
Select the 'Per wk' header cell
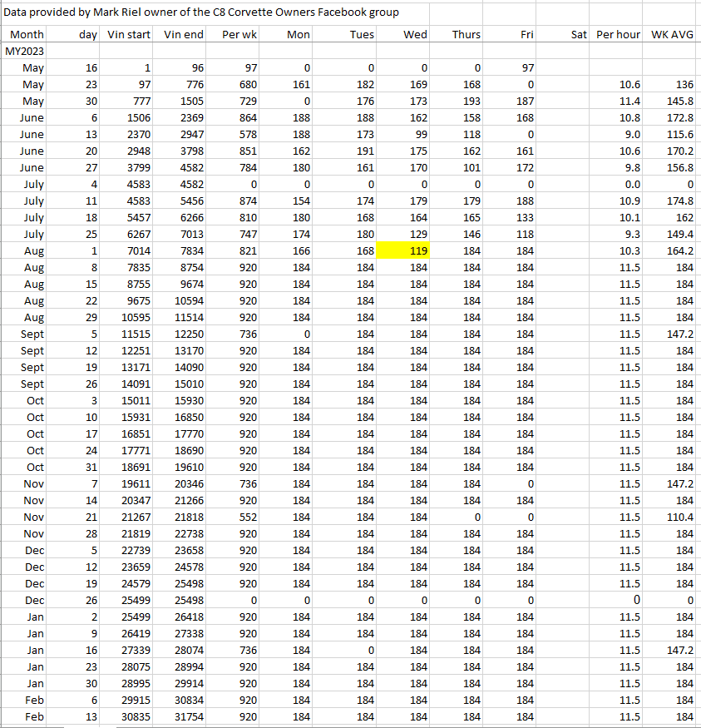click(239, 34)
